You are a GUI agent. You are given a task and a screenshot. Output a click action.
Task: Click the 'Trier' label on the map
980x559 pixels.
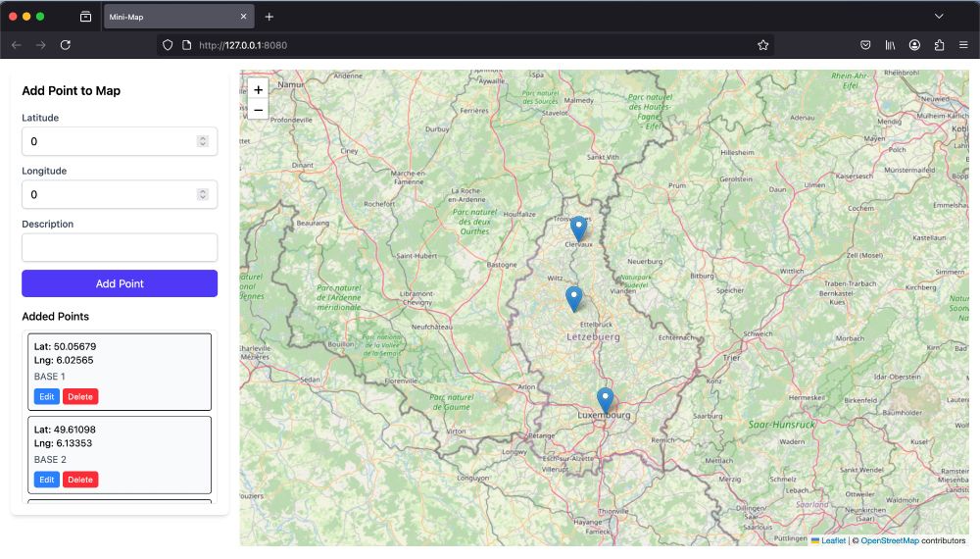[x=731, y=358]
